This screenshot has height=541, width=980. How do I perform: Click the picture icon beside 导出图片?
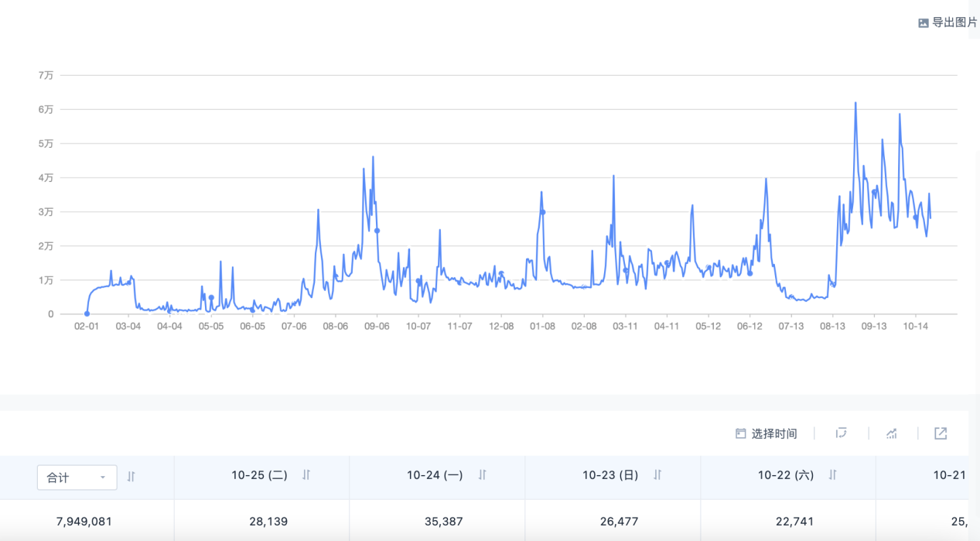pos(923,23)
